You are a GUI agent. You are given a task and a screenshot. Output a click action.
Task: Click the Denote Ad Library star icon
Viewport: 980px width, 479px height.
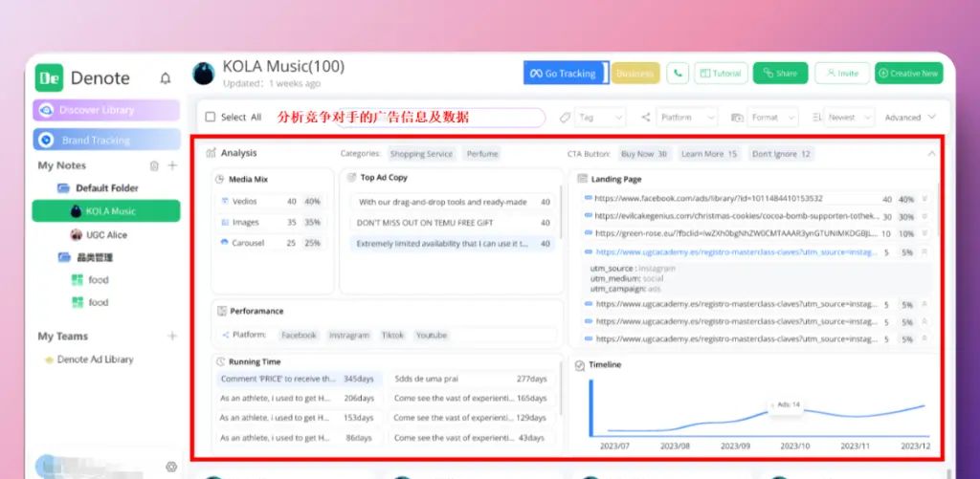pos(49,360)
